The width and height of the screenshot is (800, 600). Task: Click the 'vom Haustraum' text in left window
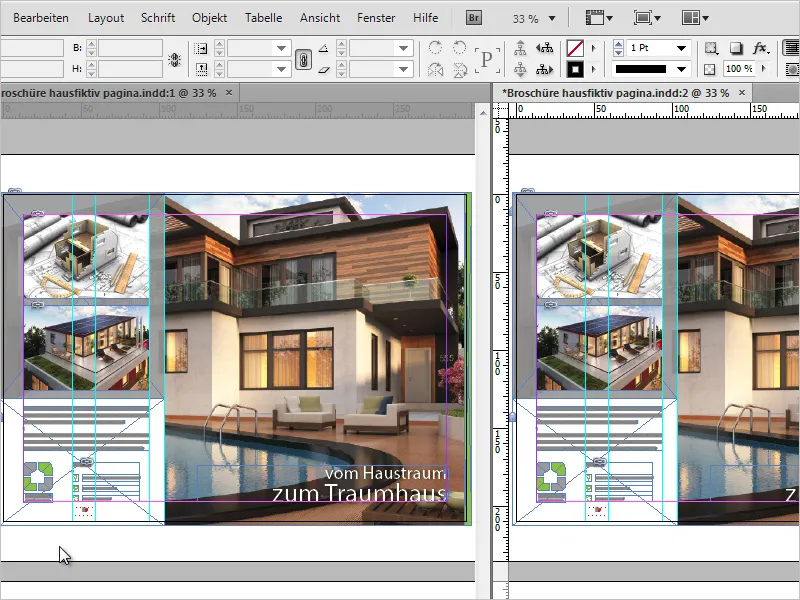click(386, 473)
